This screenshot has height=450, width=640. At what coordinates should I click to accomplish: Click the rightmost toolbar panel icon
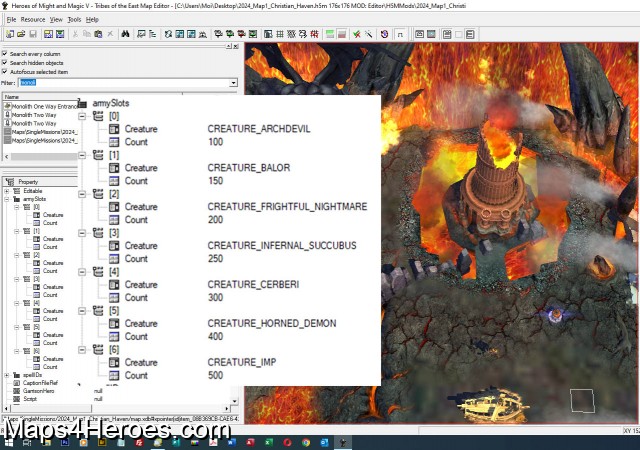(x=470, y=34)
